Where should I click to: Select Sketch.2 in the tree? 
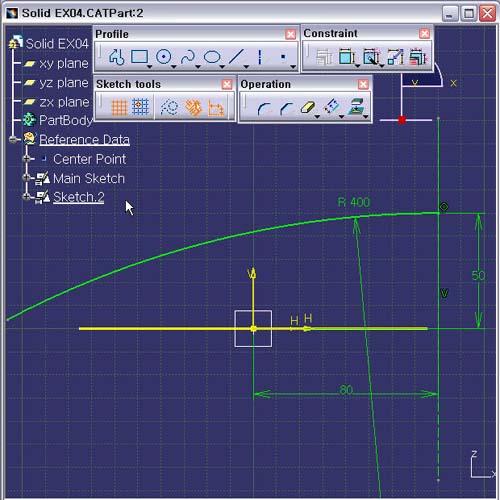click(x=78, y=197)
